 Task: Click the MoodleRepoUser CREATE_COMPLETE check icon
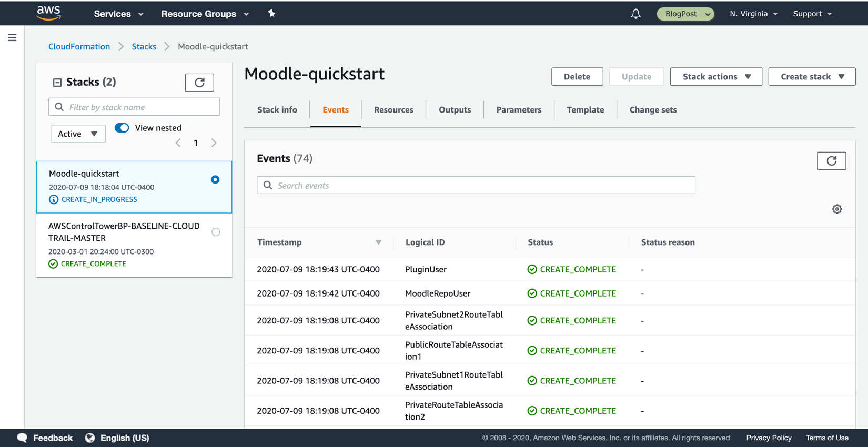pos(532,293)
